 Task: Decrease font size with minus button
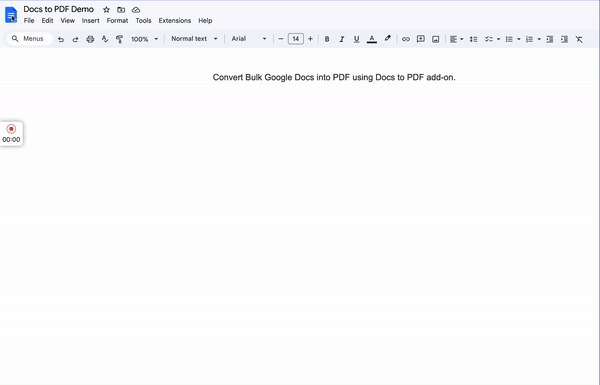click(280, 39)
